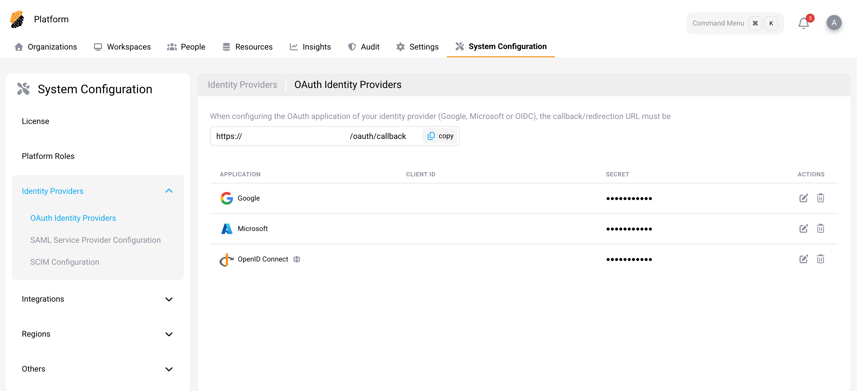Edit the Microsoft identity provider
Image resolution: width=857 pixels, height=391 pixels.
point(803,229)
